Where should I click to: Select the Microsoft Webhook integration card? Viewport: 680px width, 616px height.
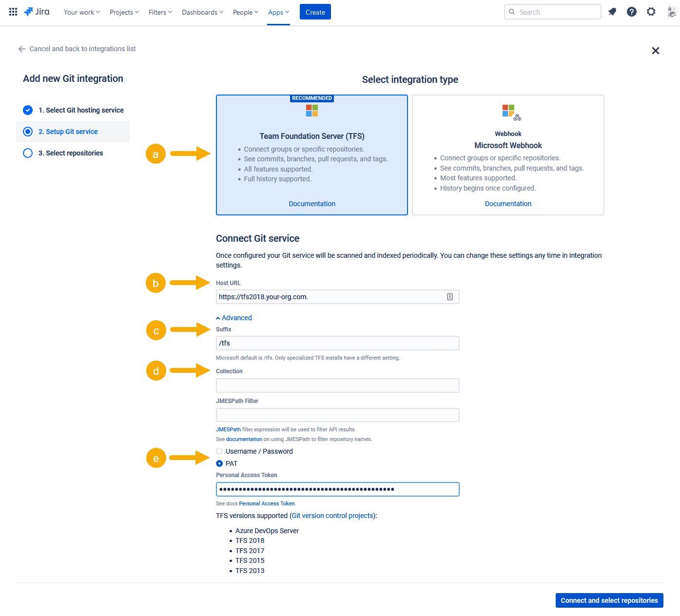(508, 155)
